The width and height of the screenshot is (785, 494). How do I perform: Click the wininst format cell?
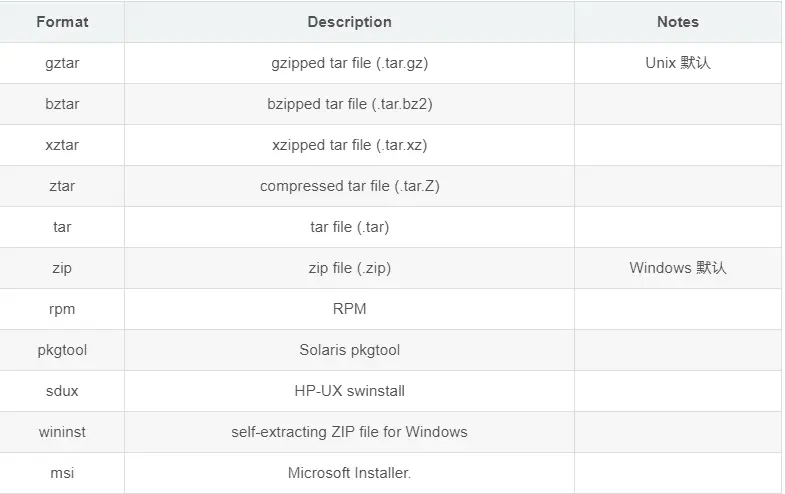[x=62, y=432]
